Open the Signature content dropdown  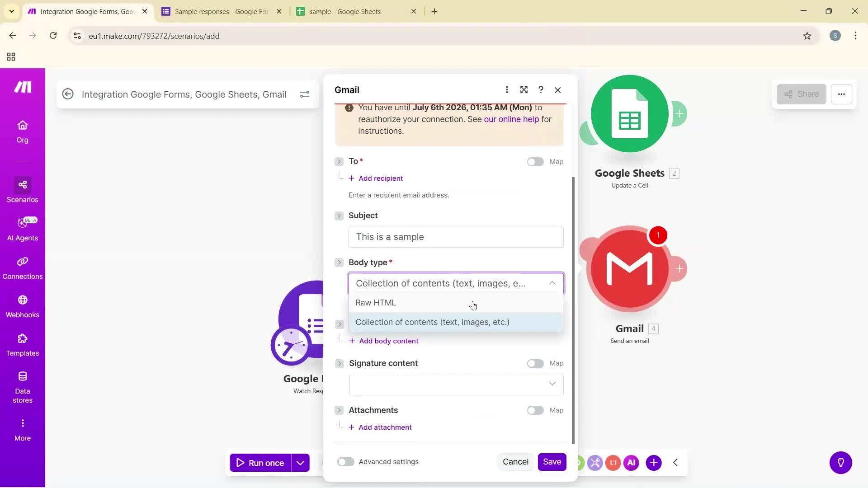tap(552, 384)
